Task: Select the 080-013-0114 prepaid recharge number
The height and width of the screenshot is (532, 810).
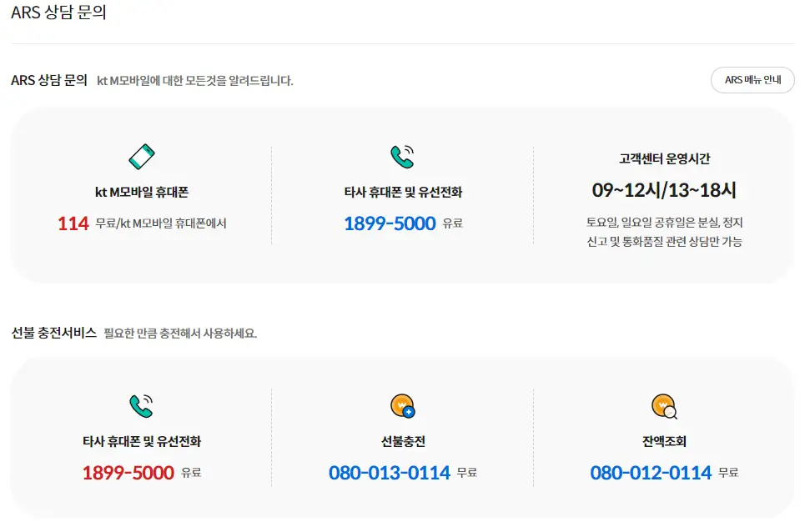Action: tap(389, 472)
